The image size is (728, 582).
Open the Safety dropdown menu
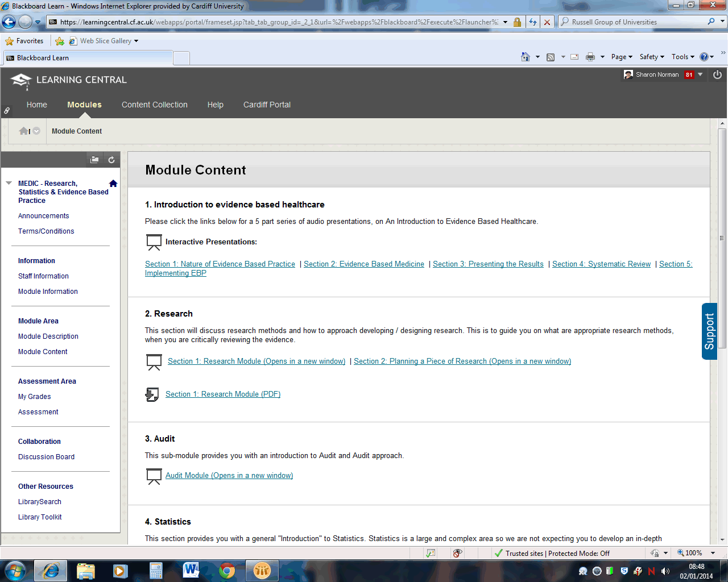[651, 57]
